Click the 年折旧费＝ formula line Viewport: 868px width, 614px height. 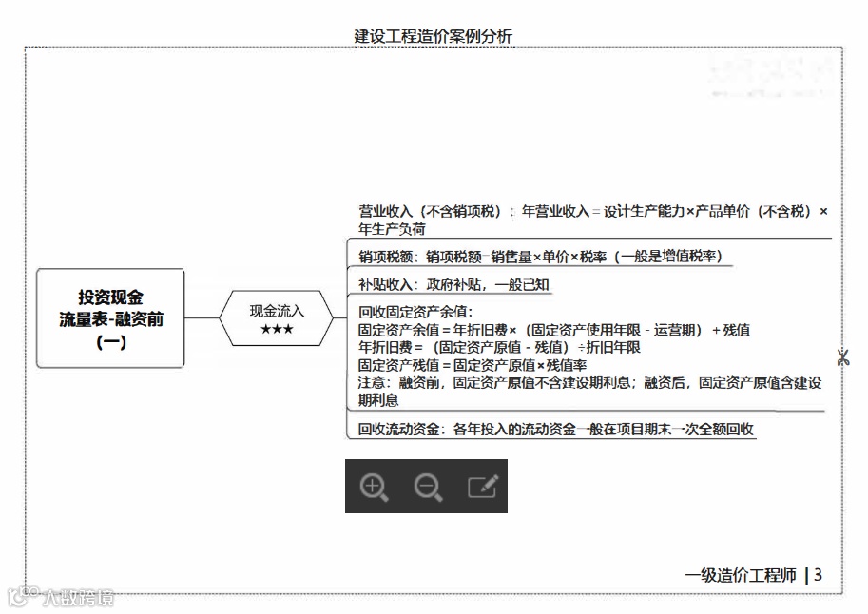(x=499, y=347)
